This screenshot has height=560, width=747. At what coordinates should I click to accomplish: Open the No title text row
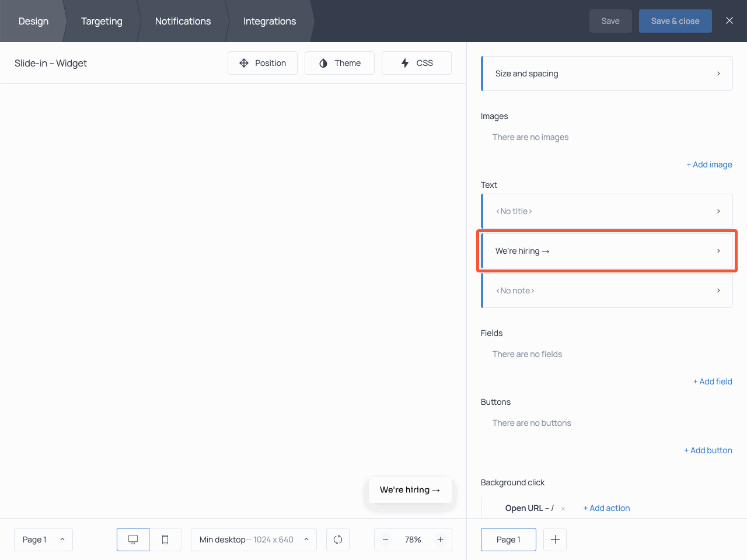[607, 211]
